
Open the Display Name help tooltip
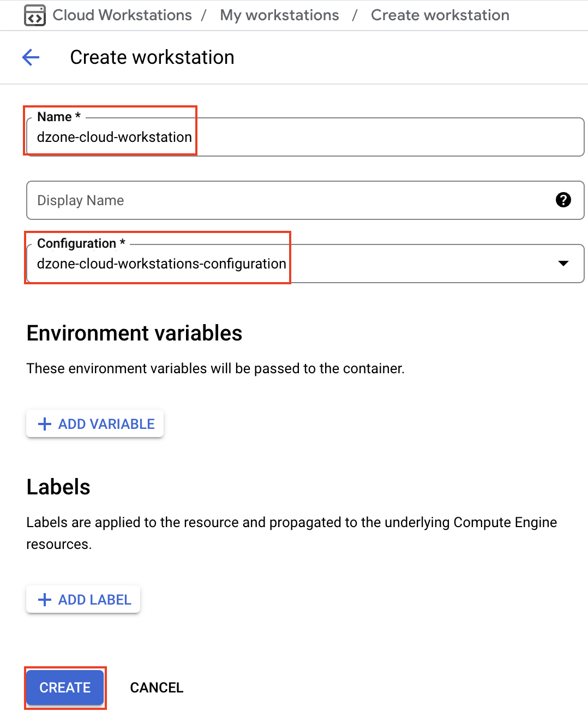563,200
